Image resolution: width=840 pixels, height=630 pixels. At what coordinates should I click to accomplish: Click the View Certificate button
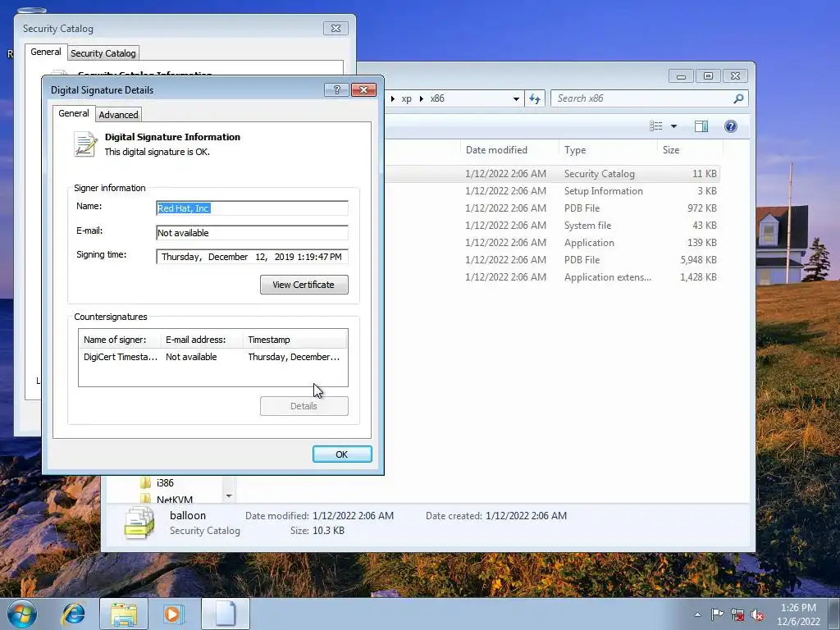(304, 285)
